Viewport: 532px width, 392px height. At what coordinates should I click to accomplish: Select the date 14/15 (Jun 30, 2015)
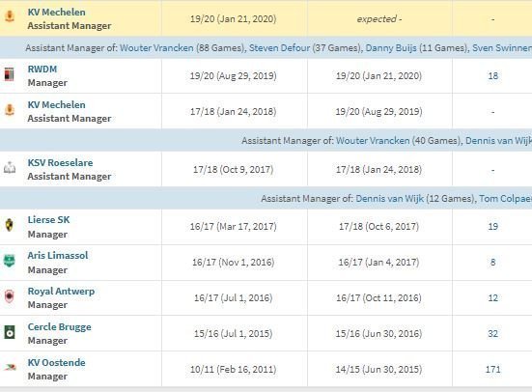378,370
